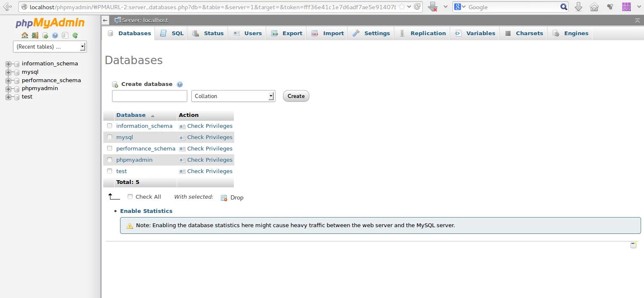Click the Drop icon below the table
Screen dimensions: 644x298
coord(224,198)
